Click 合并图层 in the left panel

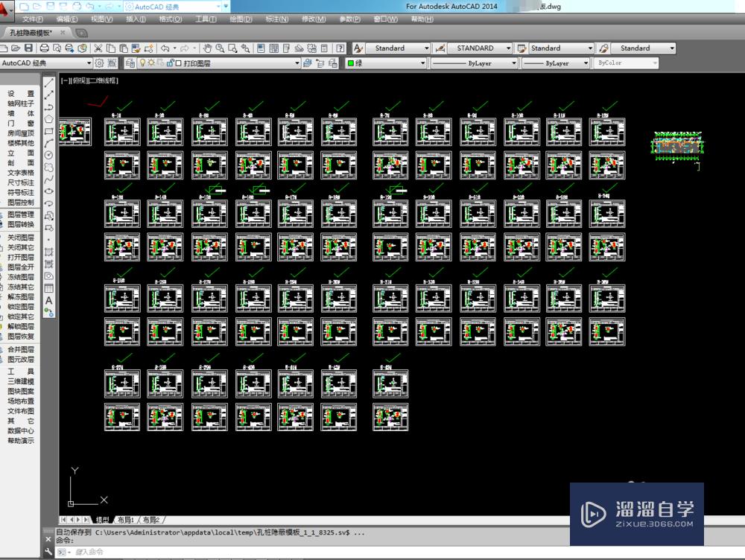coord(20,349)
